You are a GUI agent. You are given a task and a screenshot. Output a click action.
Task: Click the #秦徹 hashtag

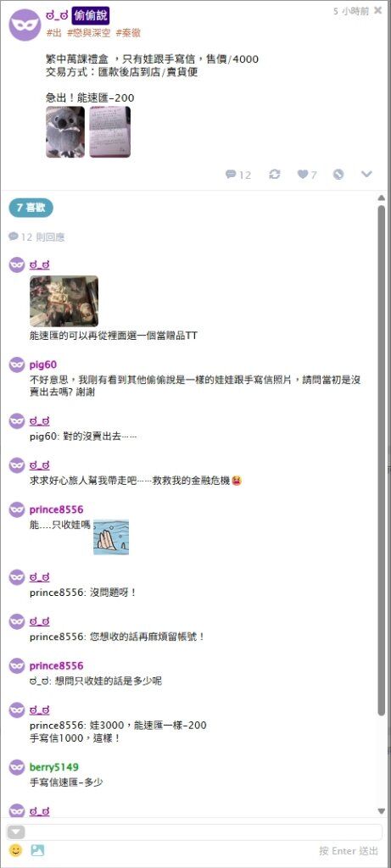[128, 33]
